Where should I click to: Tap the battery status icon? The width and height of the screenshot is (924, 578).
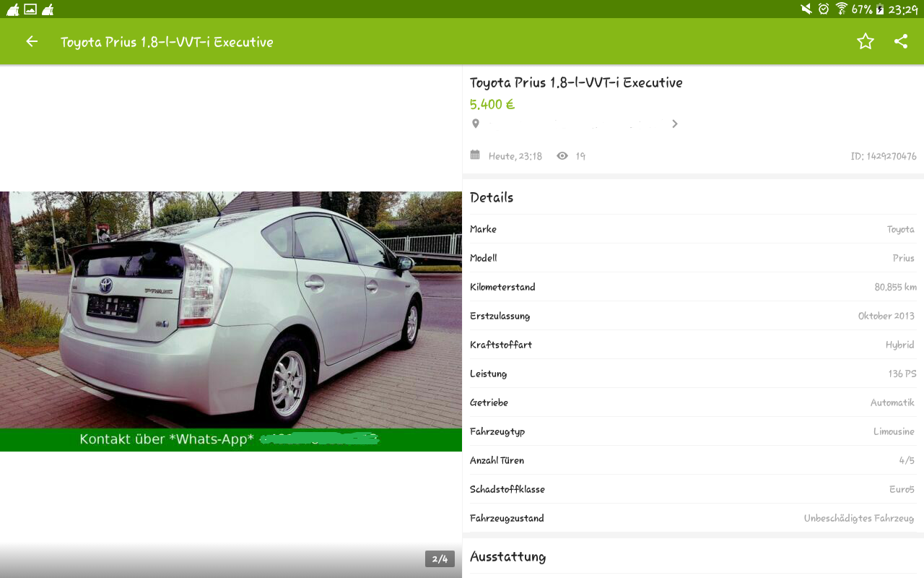(880, 9)
